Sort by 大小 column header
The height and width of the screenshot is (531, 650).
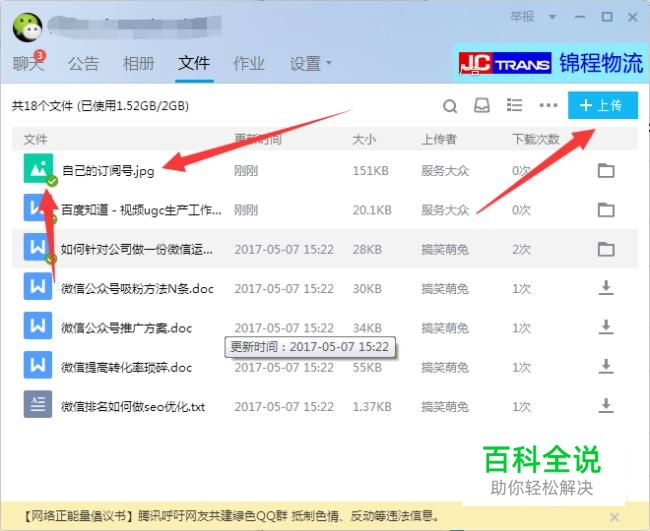(x=364, y=139)
